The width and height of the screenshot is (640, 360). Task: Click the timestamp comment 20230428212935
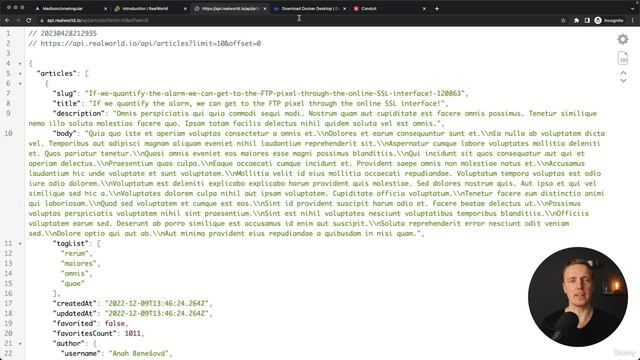[x=63, y=33]
